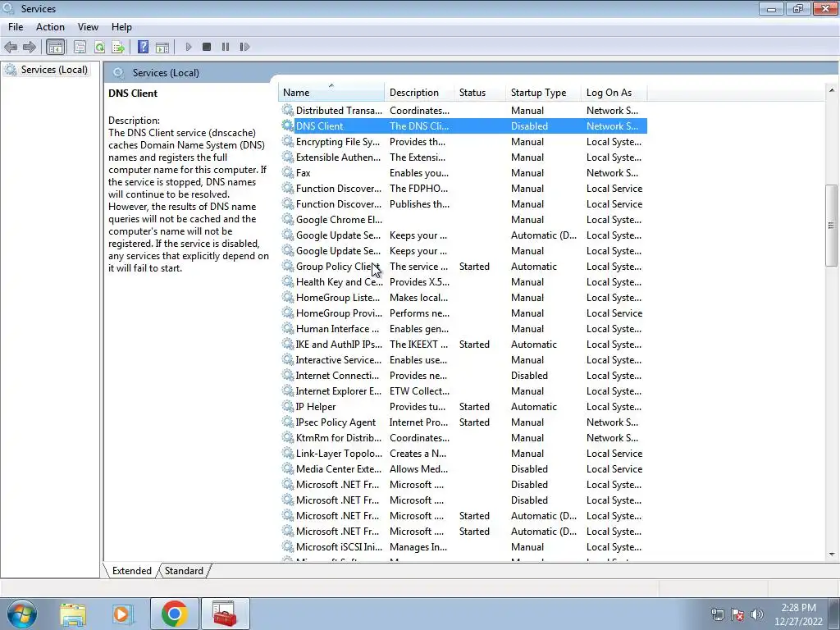Click the network tray icon
Viewport: 840px width, 630px height.
tap(717, 614)
